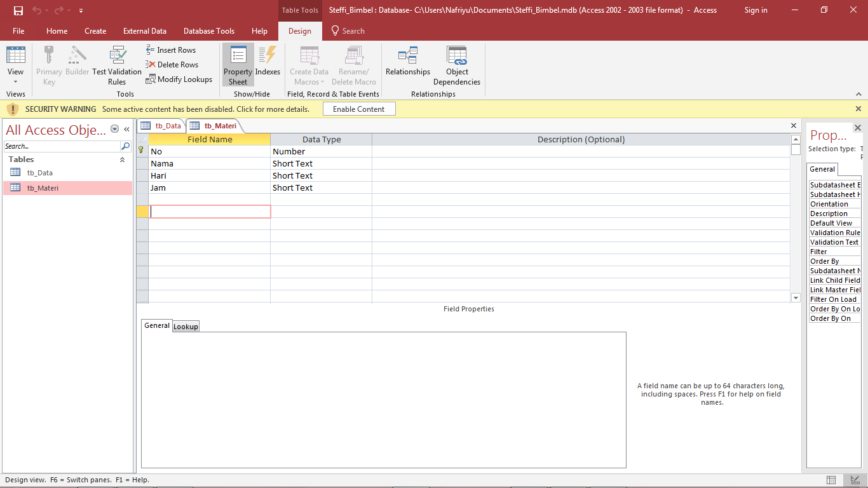Open the File menu
Screen dimensions: 868x488
18,30
